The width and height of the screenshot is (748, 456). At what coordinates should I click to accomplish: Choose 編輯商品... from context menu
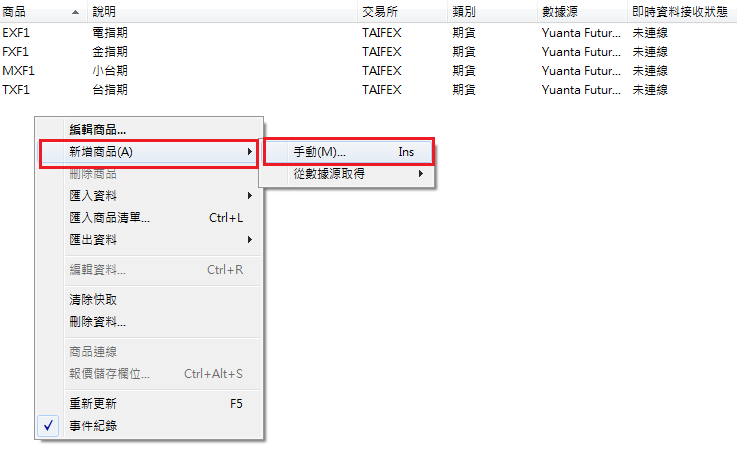click(x=149, y=129)
